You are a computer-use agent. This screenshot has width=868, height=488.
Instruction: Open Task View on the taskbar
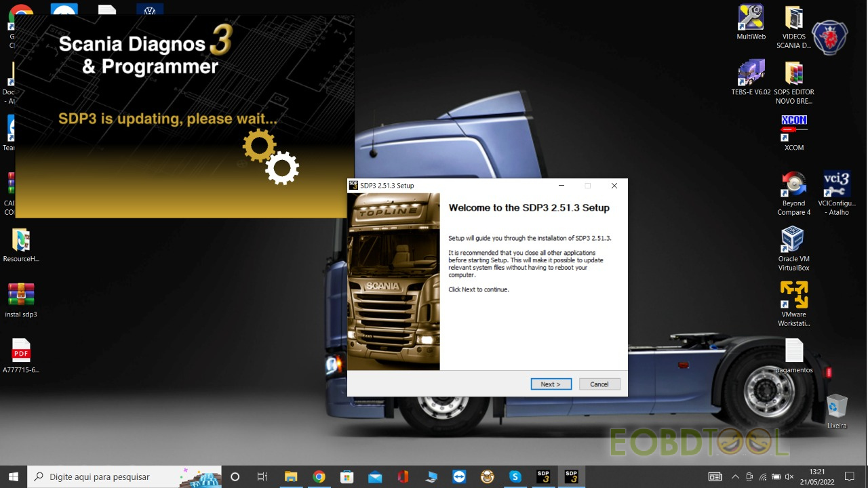click(x=262, y=476)
